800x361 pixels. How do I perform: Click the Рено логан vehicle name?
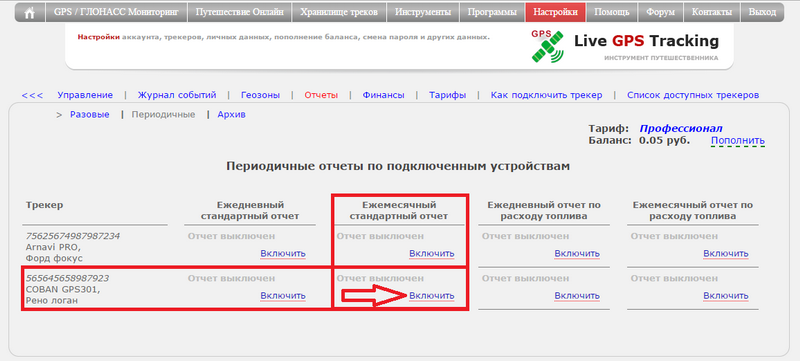click(x=52, y=300)
